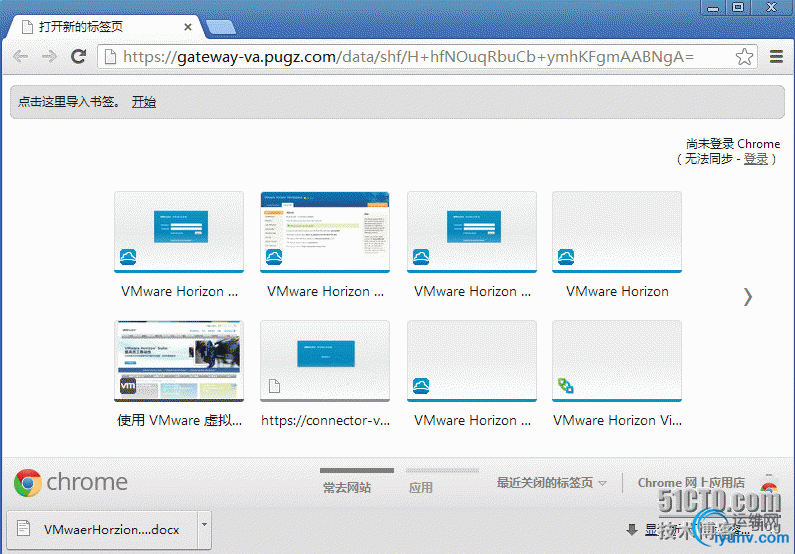Open the 使用 VMware 虚拟... thumbnail
Image resolution: width=795 pixels, height=554 pixels.
[179, 361]
